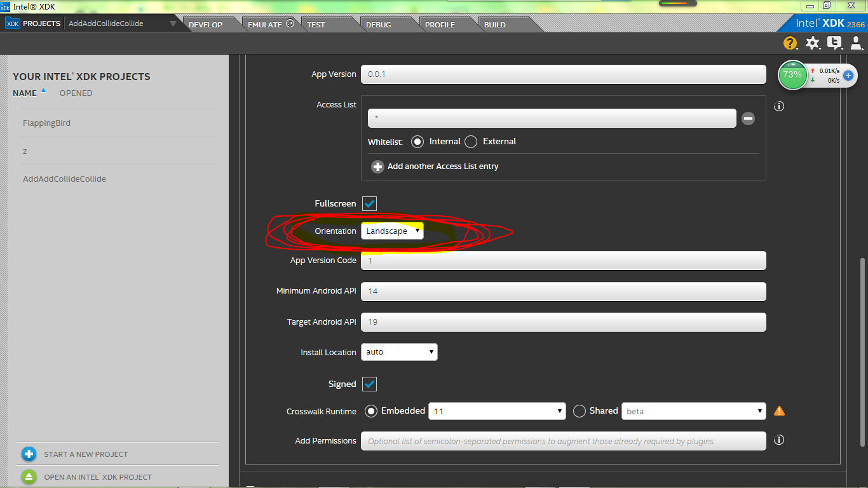This screenshot has width=868, height=488.
Task: Focus the Access List entry text field
Action: point(552,118)
